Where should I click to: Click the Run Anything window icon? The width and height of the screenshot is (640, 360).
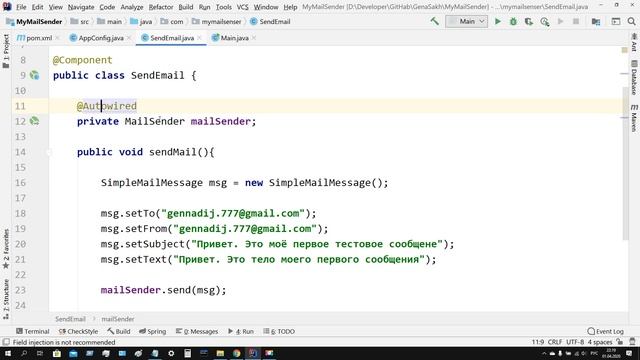pyautogui.click(x=616, y=21)
